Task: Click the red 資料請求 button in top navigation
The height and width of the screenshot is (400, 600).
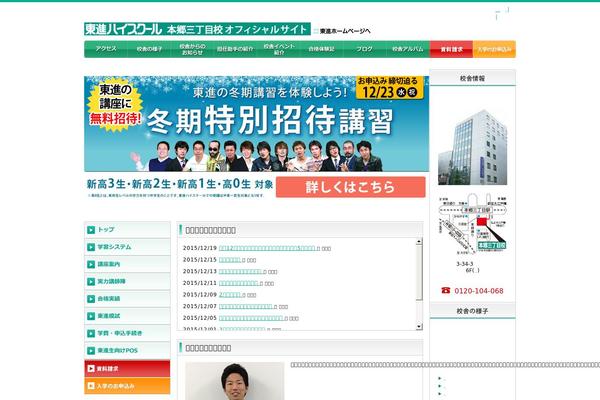Action: (x=452, y=49)
